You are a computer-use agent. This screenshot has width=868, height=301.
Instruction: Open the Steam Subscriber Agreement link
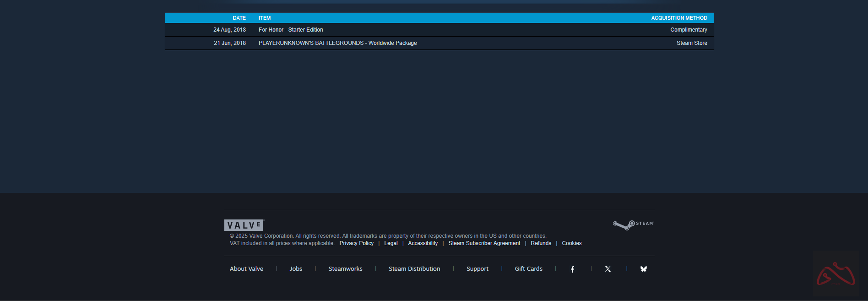pyautogui.click(x=484, y=243)
